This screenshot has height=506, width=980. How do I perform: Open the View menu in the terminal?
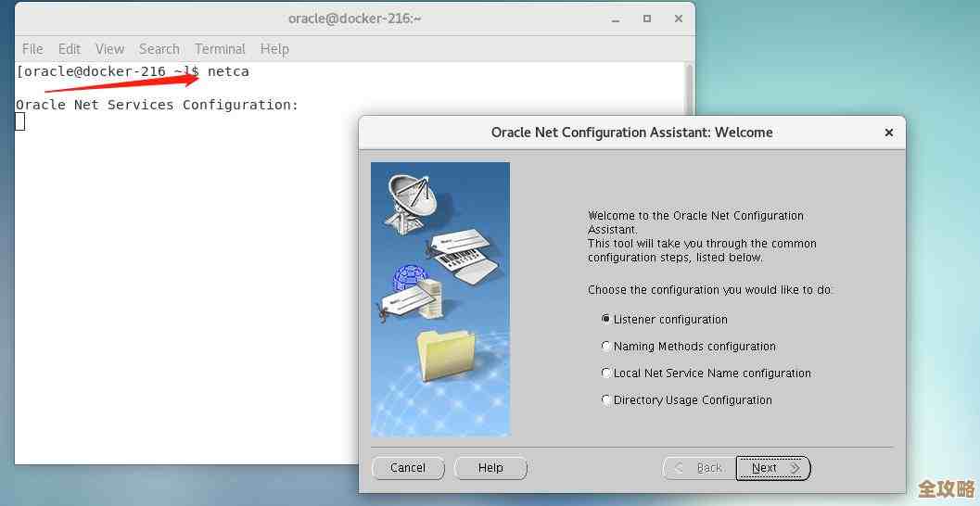click(109, 49)
